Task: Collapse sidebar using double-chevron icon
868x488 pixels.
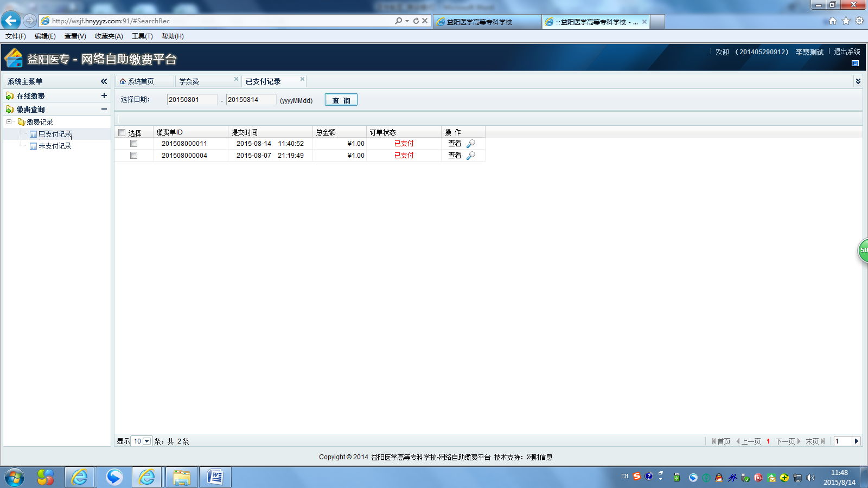Action: 104,81
